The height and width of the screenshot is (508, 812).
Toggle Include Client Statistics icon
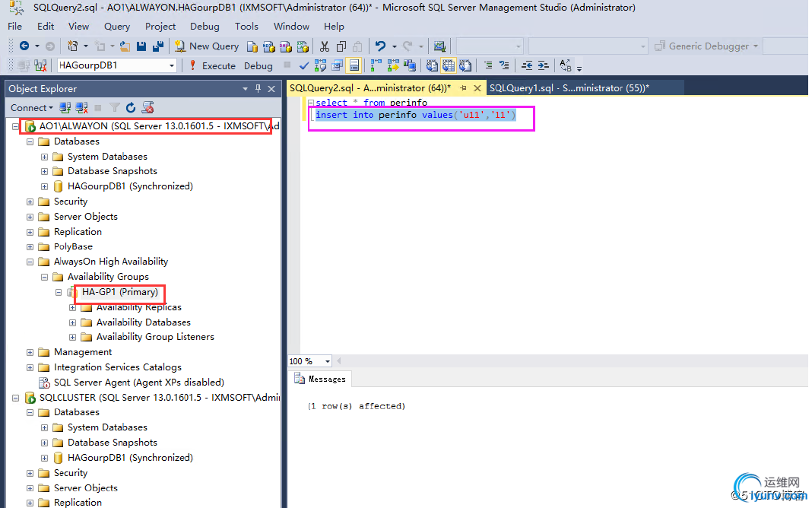click(x=410, y=65)
